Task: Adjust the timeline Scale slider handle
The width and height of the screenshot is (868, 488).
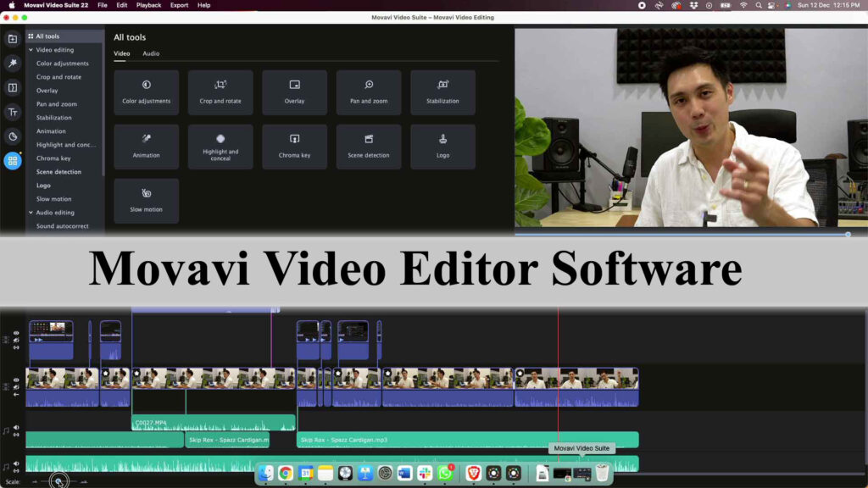Action: (58, 481)
